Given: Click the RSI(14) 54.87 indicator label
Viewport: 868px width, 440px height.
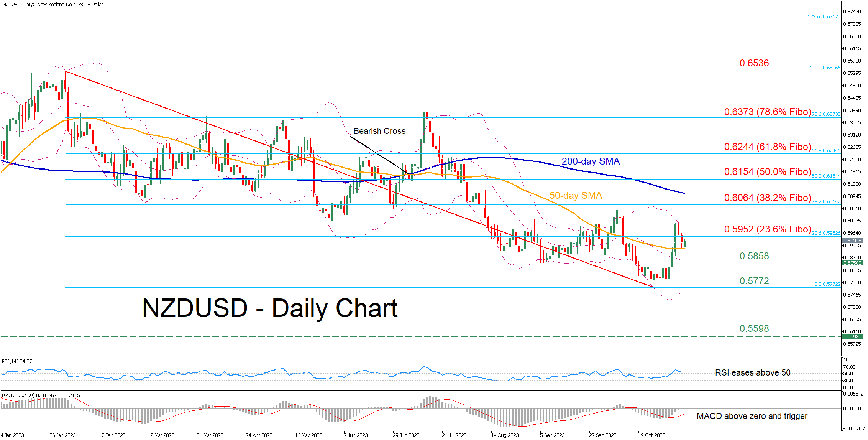Looking at the screenshot, I should [17, 361].
